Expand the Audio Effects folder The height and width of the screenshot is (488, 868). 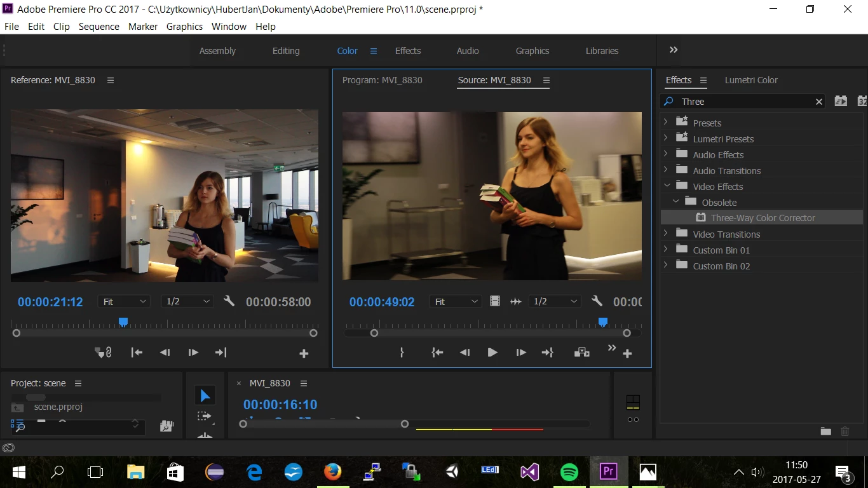(666, 154)
